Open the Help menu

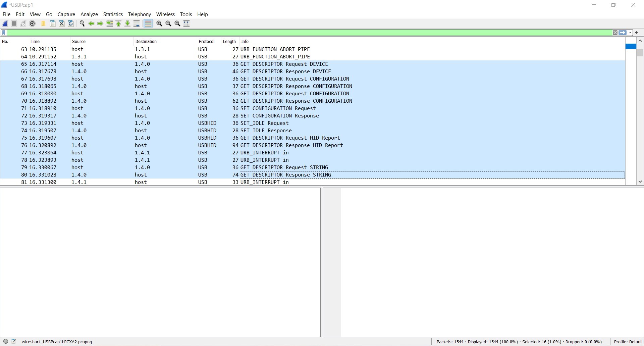point(202,14)
